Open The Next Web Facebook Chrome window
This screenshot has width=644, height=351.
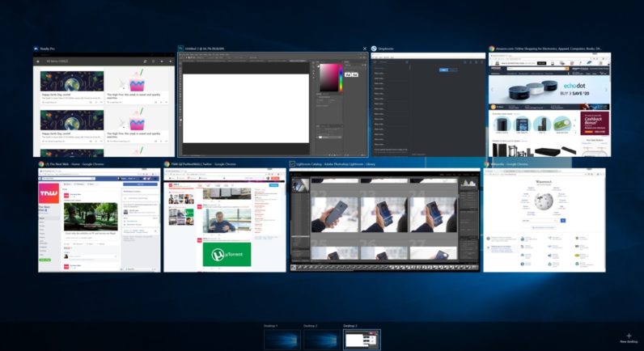point(100,220)
